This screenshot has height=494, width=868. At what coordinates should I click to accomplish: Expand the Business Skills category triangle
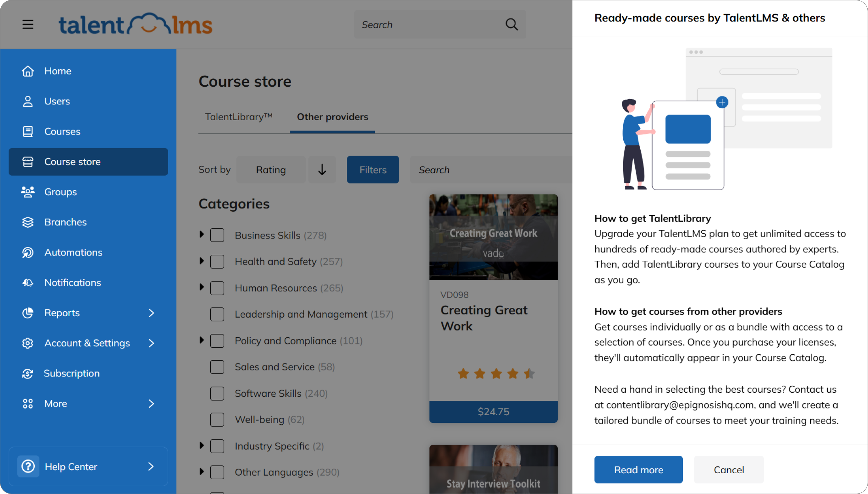pyautogui.click(x=202, y=234)
